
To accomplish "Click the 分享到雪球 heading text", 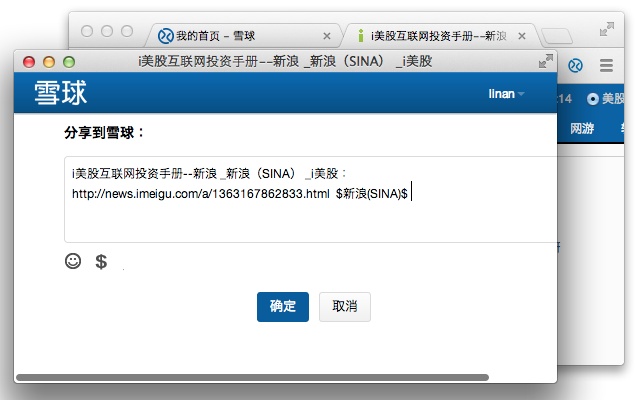I will pos(104,133).
